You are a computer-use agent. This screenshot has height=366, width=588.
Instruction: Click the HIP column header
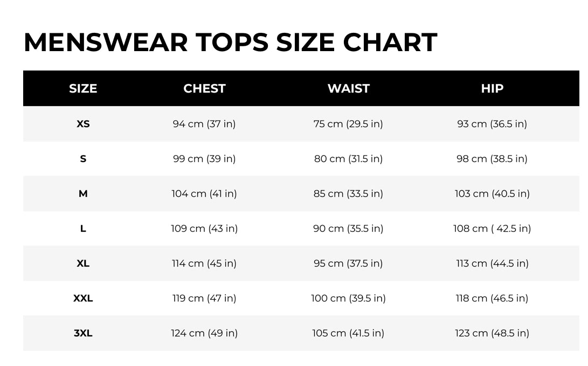(492, 88)
